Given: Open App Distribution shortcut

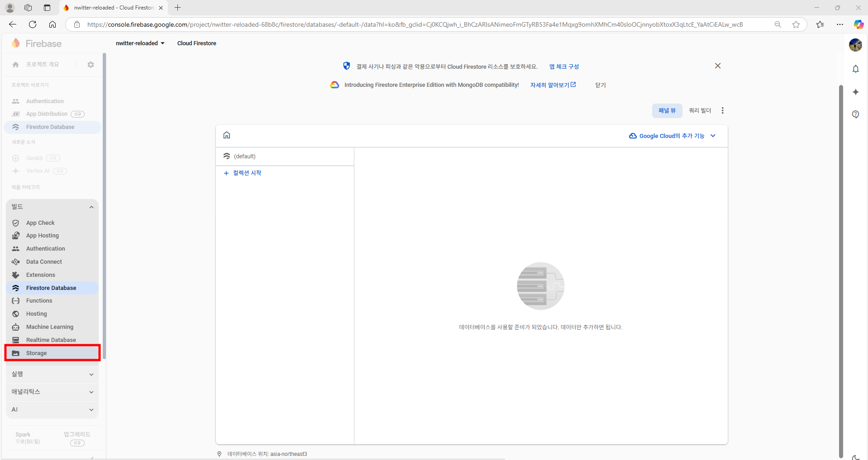Looking at the screenshot, I should (47, 114).
